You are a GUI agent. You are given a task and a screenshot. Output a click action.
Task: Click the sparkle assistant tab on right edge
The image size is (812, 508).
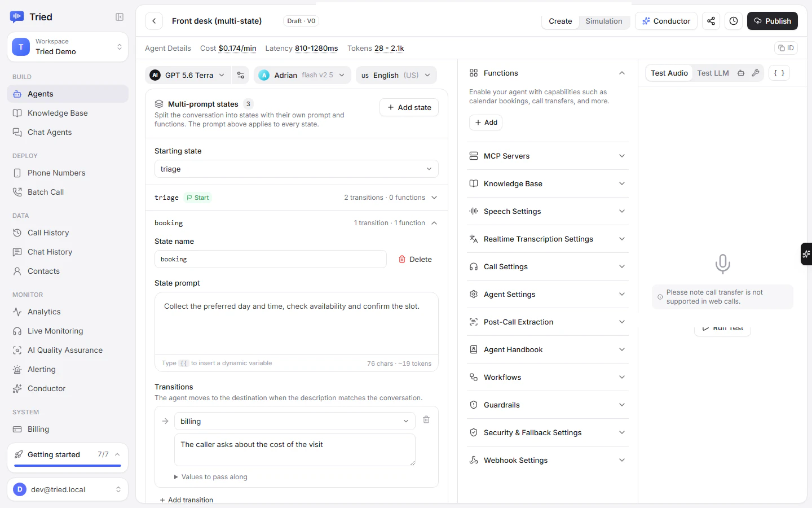pyautogui.click(x=806, y=254)
